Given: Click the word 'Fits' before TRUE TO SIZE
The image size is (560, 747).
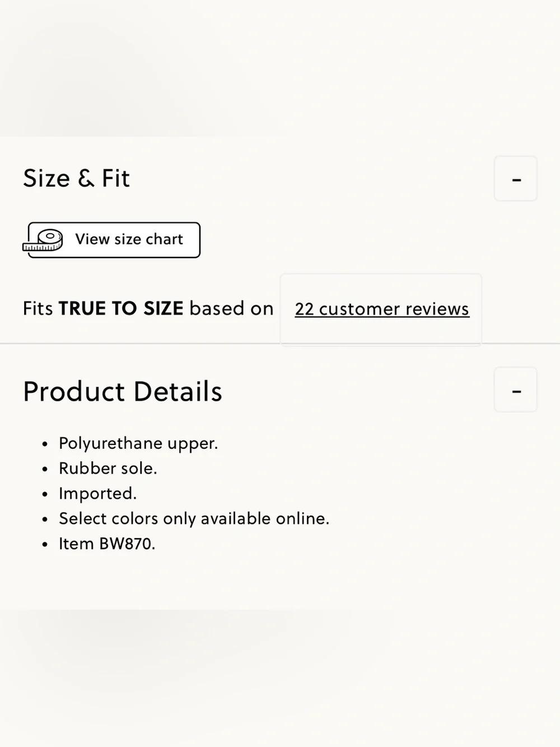Looking at the screenshot, I should tap(38, 308).
